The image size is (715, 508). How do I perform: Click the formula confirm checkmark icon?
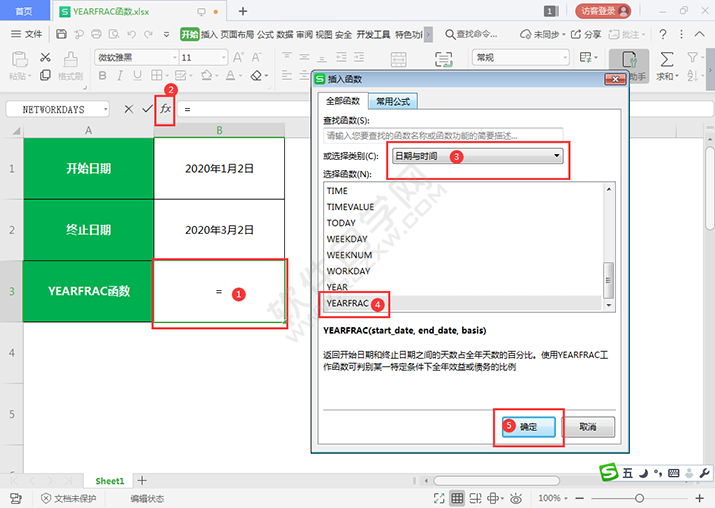(147, 109)
